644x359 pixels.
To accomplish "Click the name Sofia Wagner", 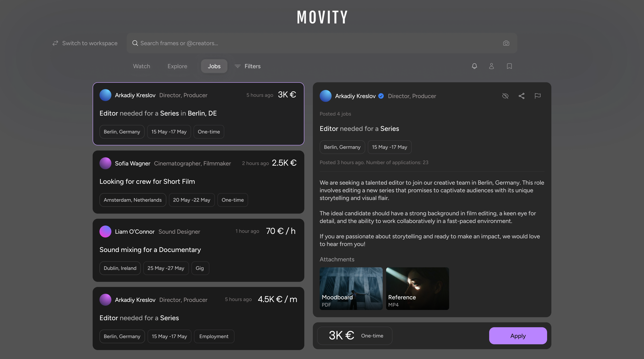I will click(x=132, y=163).
